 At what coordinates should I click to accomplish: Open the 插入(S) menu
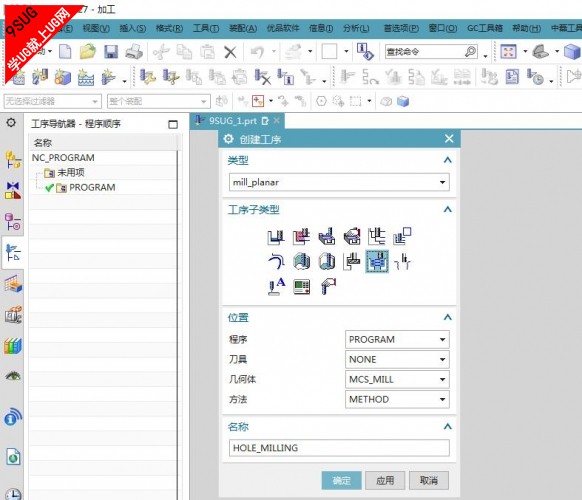133,28
